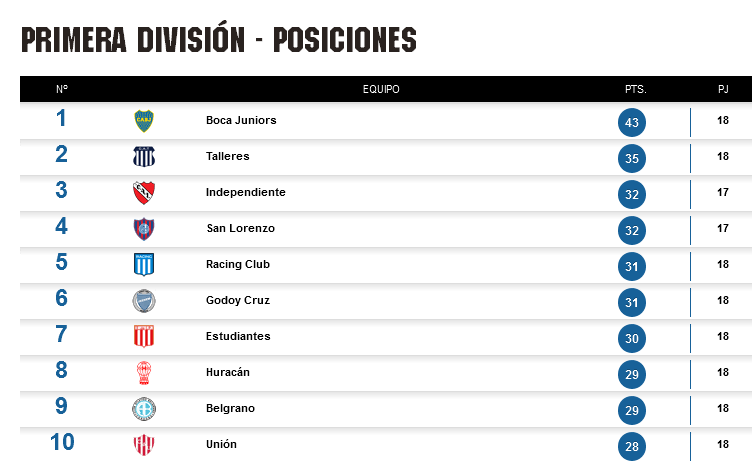The image size is (752, 461).
Task: Click the PJ column header
Action: 723,89
